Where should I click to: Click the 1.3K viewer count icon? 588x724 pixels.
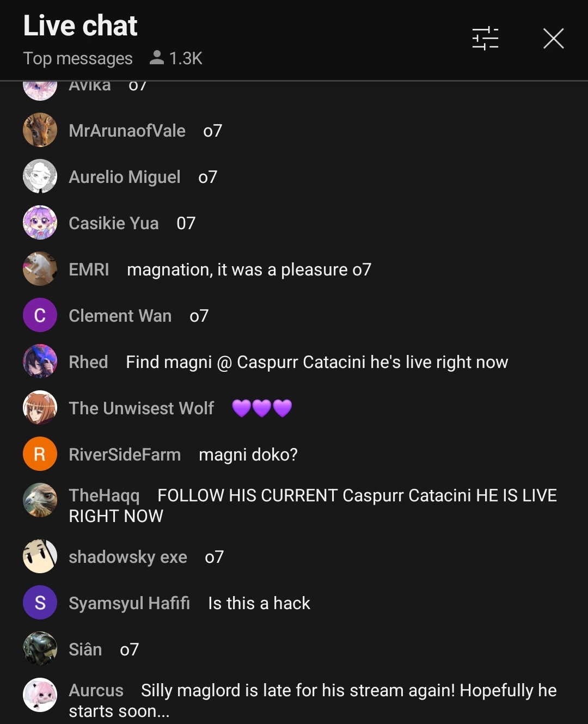coord(156,57)
